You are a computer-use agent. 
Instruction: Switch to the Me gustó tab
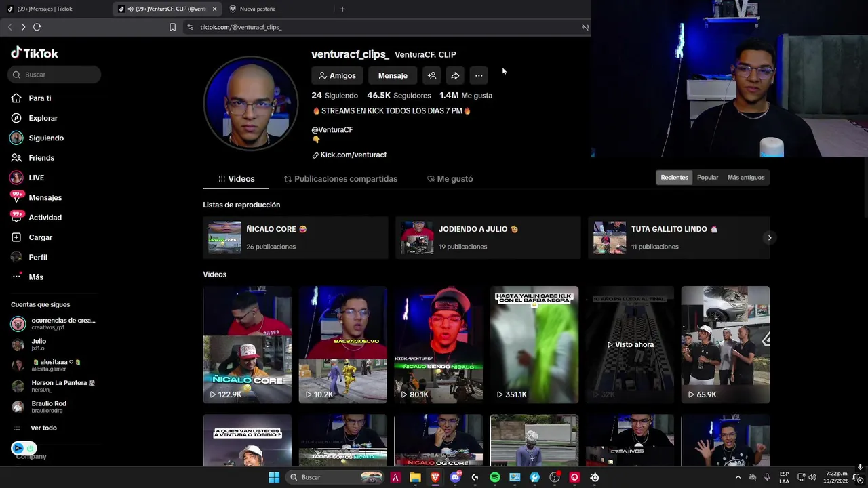450,179
